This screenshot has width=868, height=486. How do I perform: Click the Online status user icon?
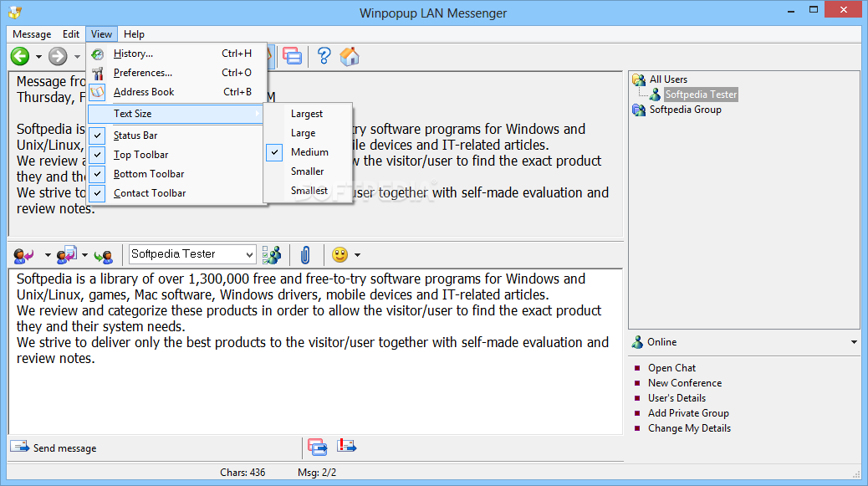coord(638,342)
